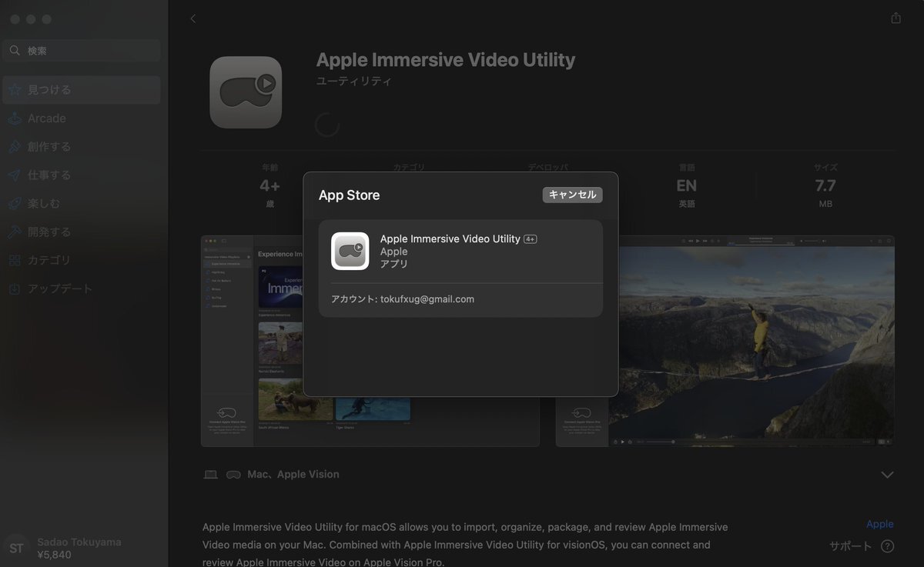Screen dimensions: 924x567
Task: Click the カテゴリ grid icon
Action: pos(15,261)
